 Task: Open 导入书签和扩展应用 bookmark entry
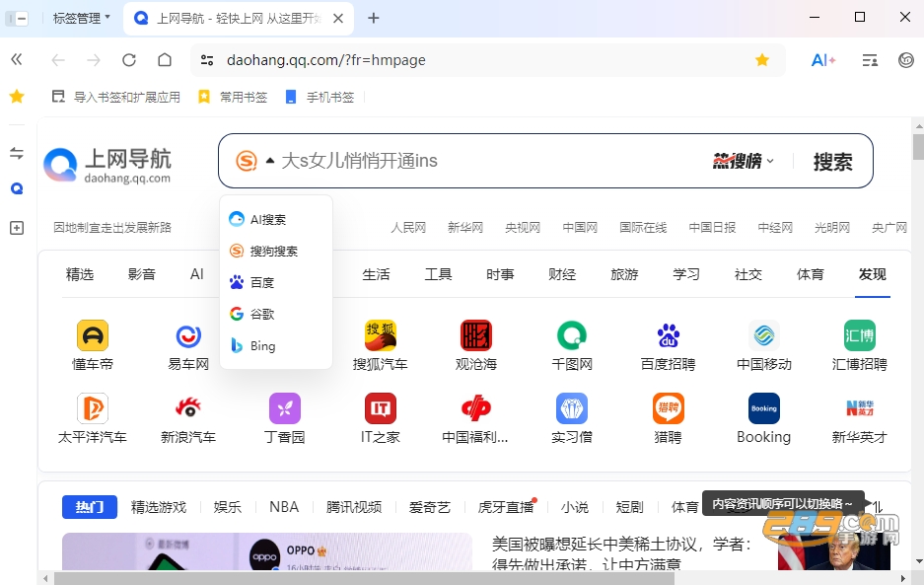click(x=116, y=97)
